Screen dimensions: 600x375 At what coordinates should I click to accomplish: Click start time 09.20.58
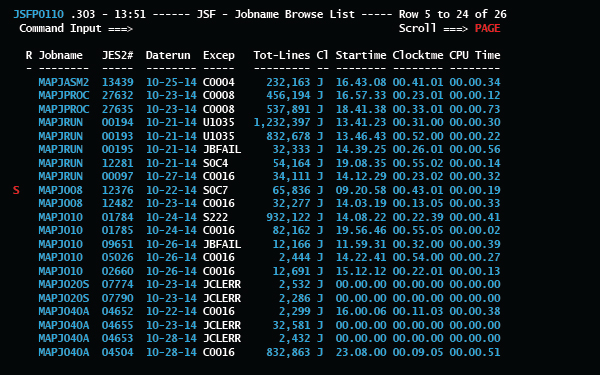tap(361, 190)
